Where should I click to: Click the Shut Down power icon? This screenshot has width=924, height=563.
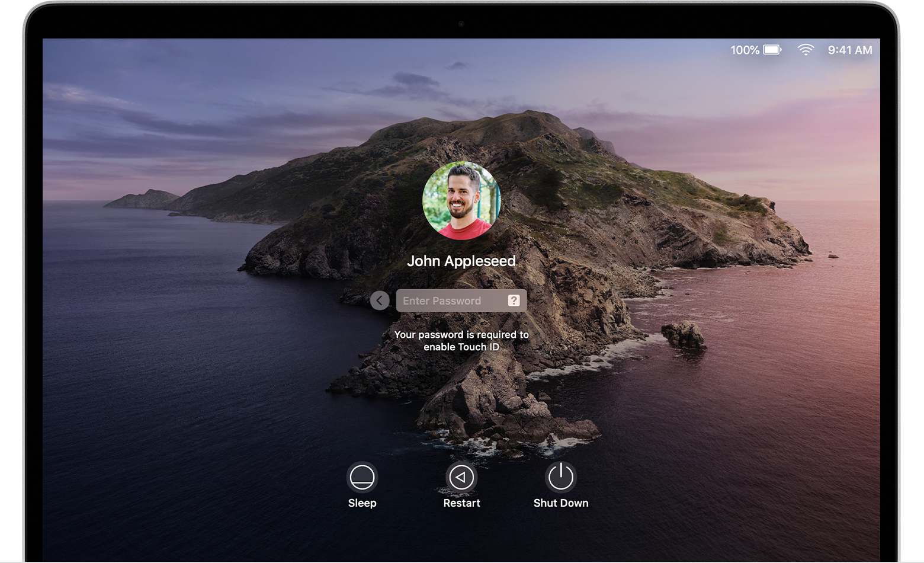560,477
